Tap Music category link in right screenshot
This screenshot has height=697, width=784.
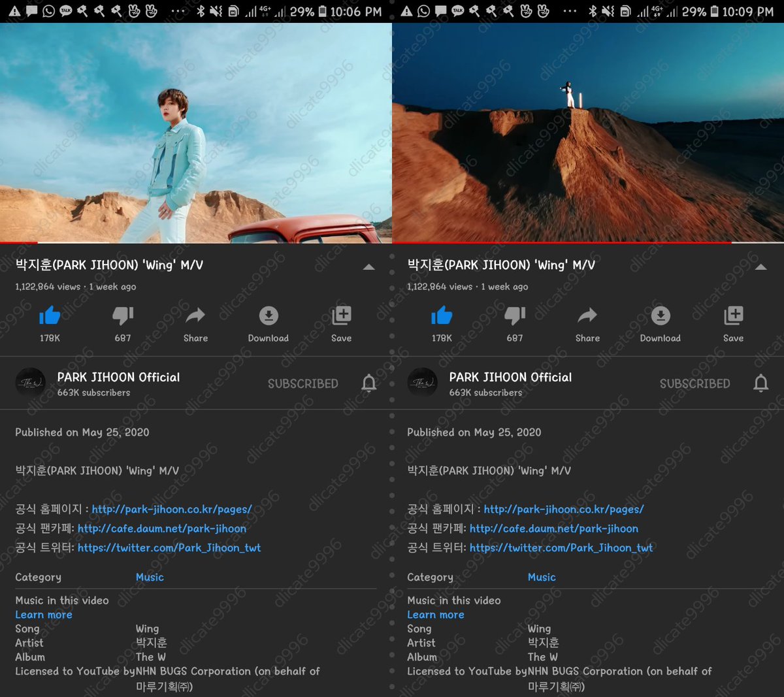(542, 577)
